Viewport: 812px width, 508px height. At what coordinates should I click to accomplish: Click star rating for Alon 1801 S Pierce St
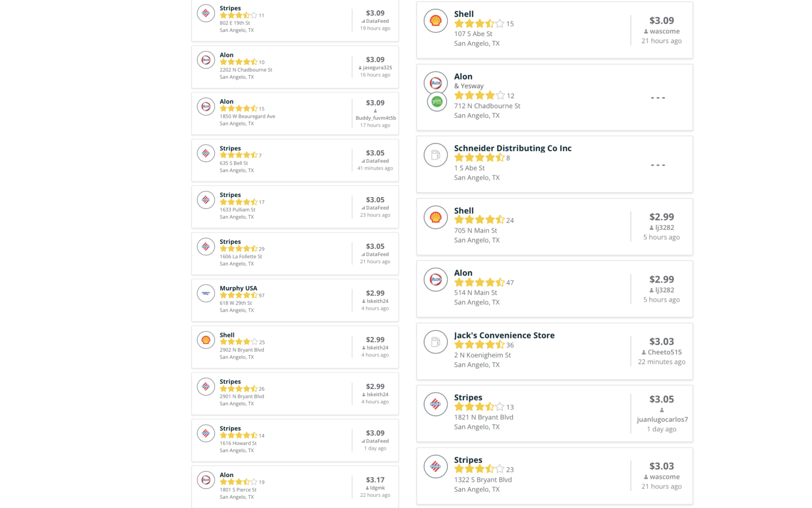click(239, 482)
